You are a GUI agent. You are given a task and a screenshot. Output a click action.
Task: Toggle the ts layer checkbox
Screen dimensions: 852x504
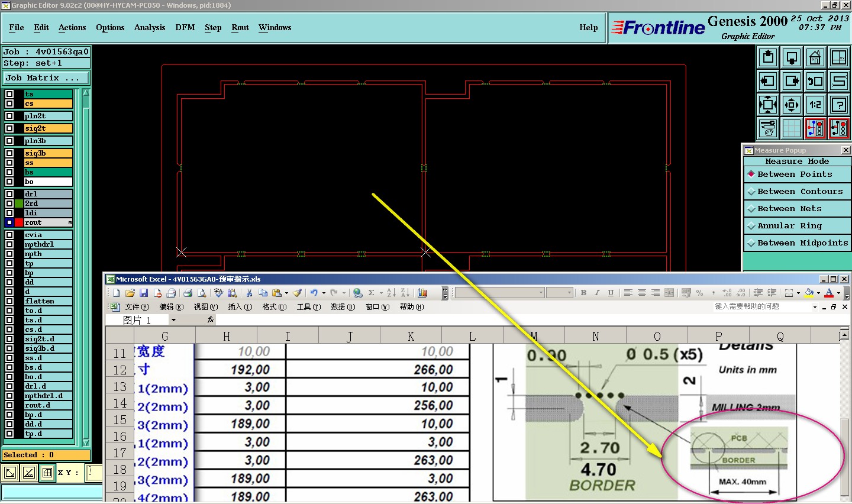pos(9,94)
